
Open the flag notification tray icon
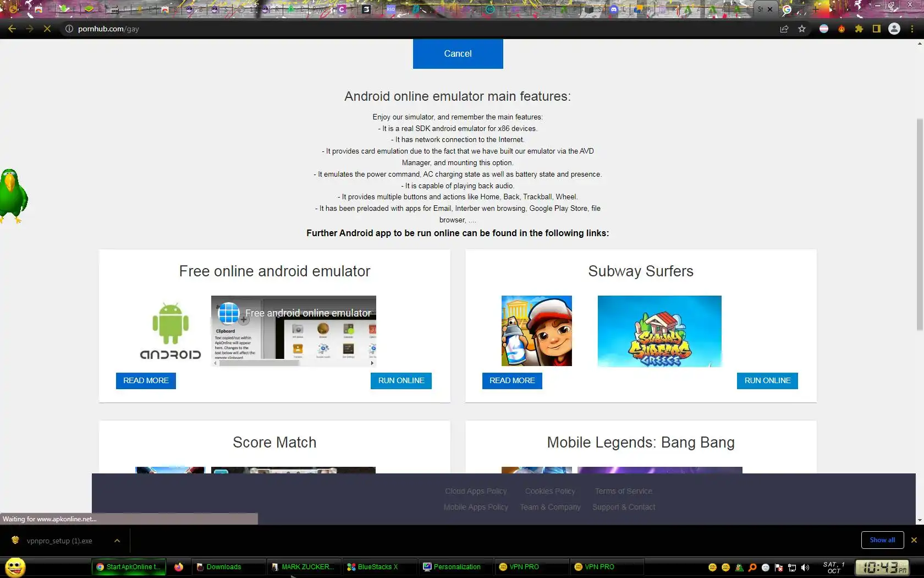point(779,568)
